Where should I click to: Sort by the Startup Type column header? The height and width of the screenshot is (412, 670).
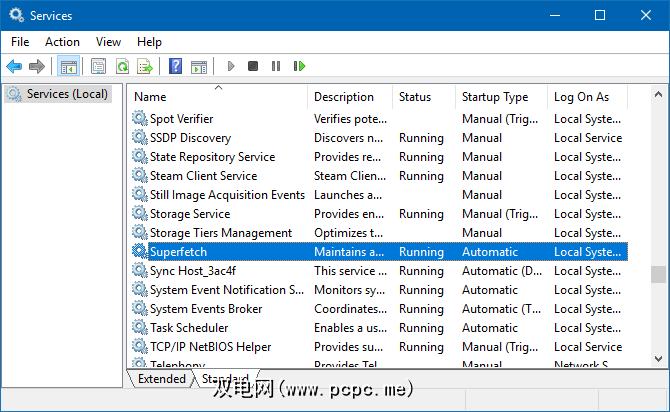[495, 97]
